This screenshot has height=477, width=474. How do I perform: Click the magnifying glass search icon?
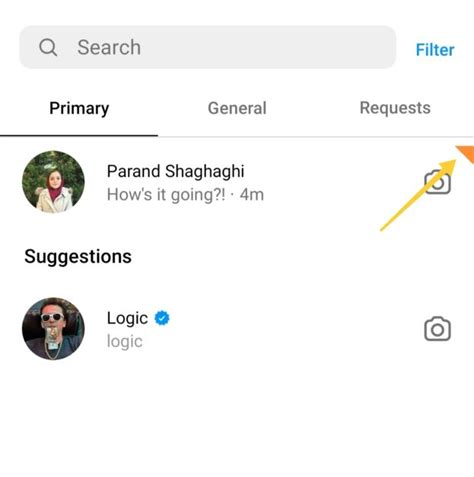(x=48, y=47)
